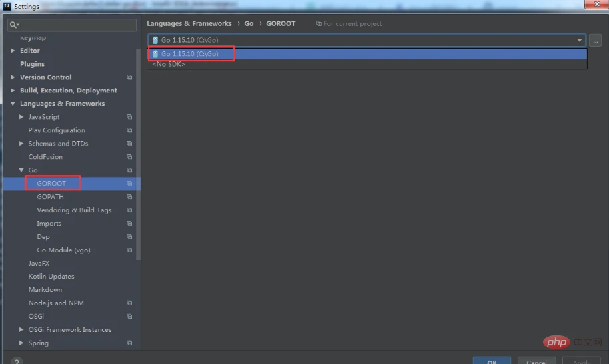Click the project-level icon beside Version Control
The width and height of the screenshot is (609, 364).
[129, 77]
